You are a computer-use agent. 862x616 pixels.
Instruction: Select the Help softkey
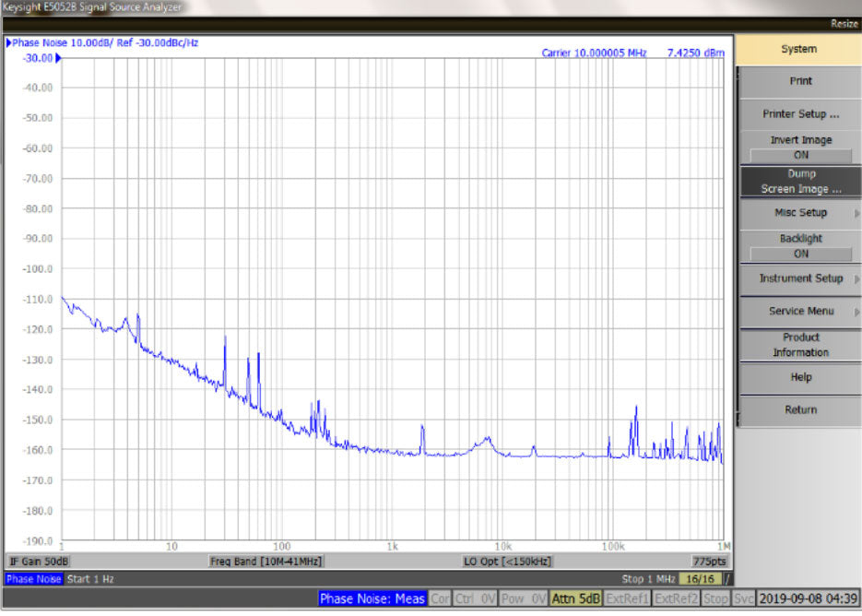800,377
